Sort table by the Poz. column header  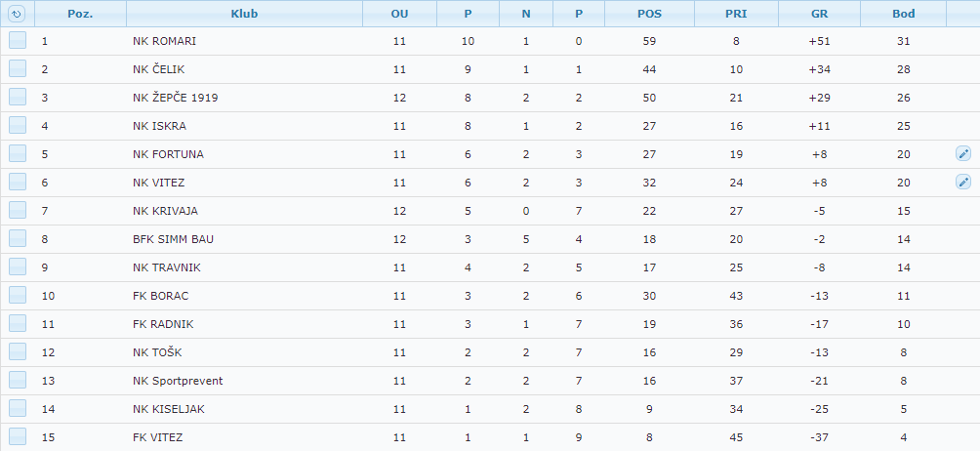80,14
